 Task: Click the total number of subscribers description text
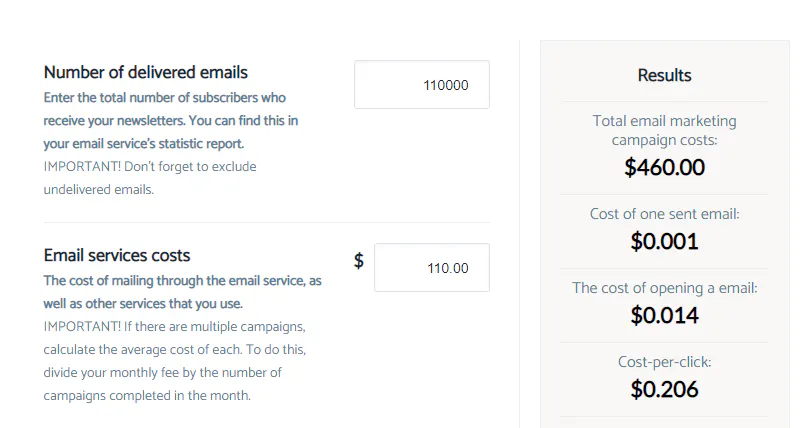[171, 120]
